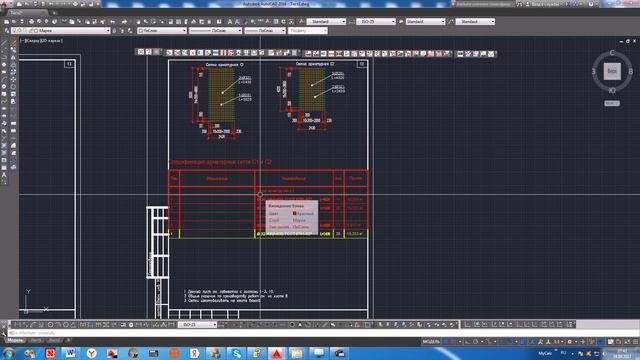Open Yandex browser Y icon in taskbar
This screenshot has width=640, height=360.
tap(91, 353)
